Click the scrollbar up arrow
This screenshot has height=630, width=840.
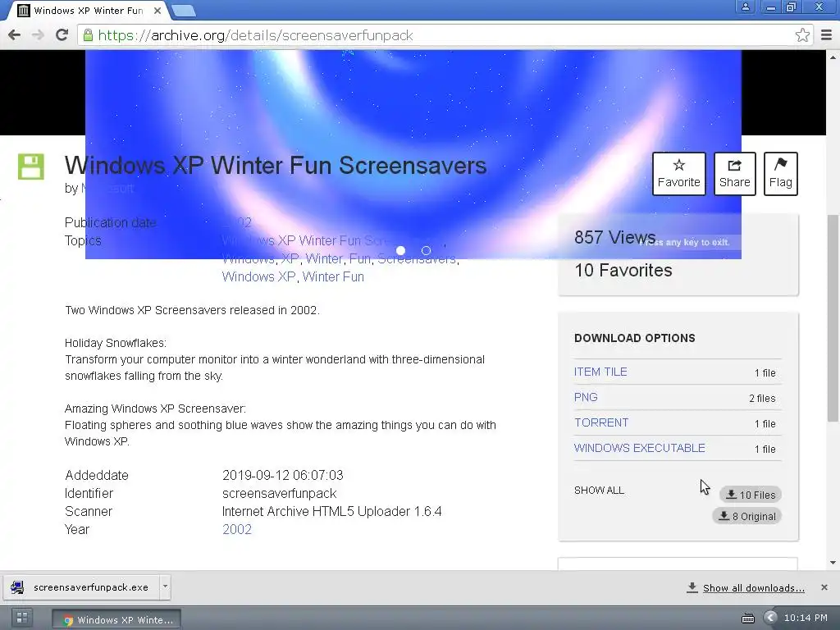[833, 57]
